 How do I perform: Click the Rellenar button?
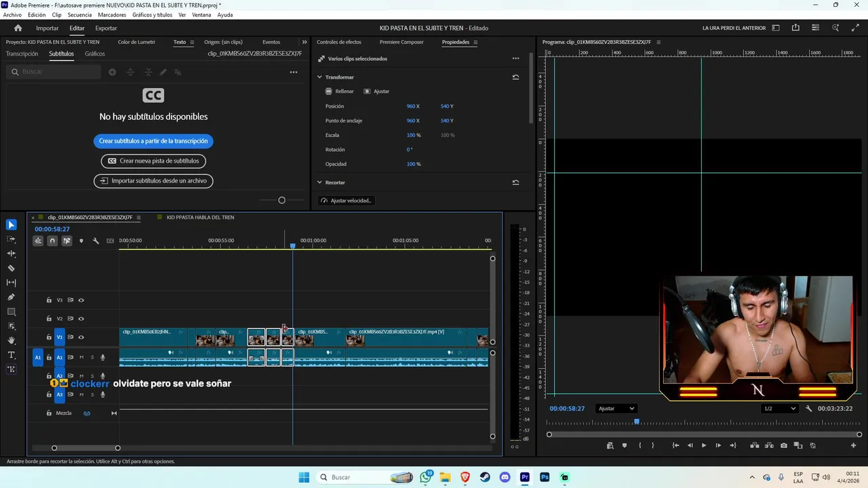pyautogui.click(x=339, y=91)
